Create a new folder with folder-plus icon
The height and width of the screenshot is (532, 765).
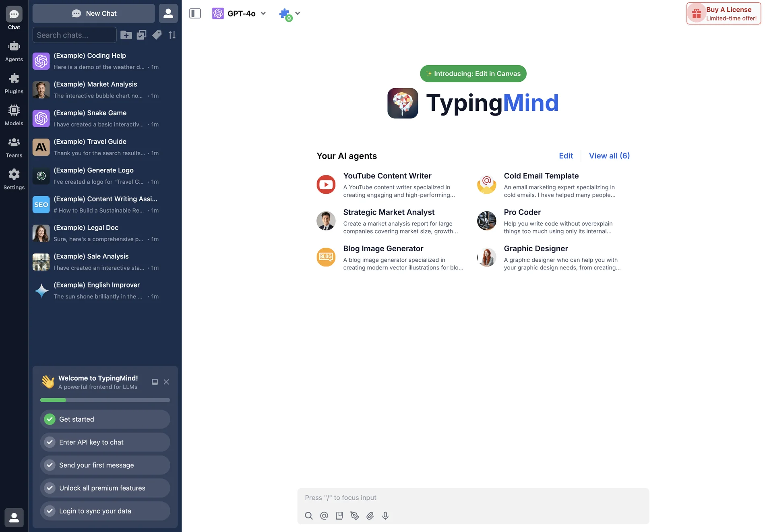[126, 35]
